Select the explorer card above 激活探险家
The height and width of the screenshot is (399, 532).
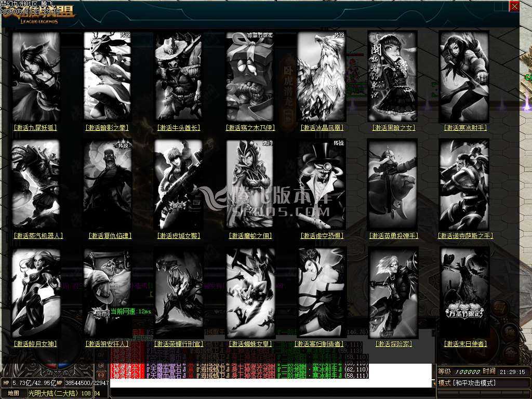394,294
